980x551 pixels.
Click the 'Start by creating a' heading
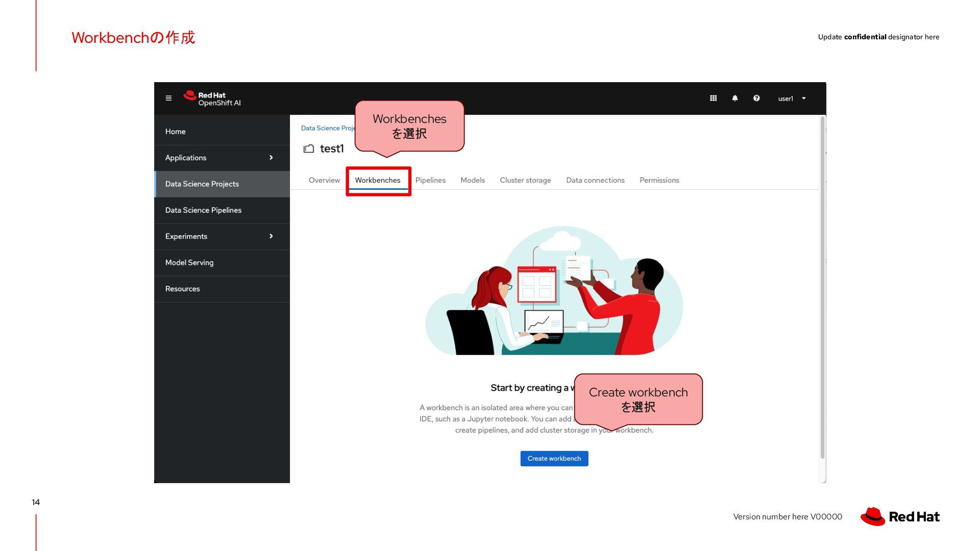coord(531,388)
